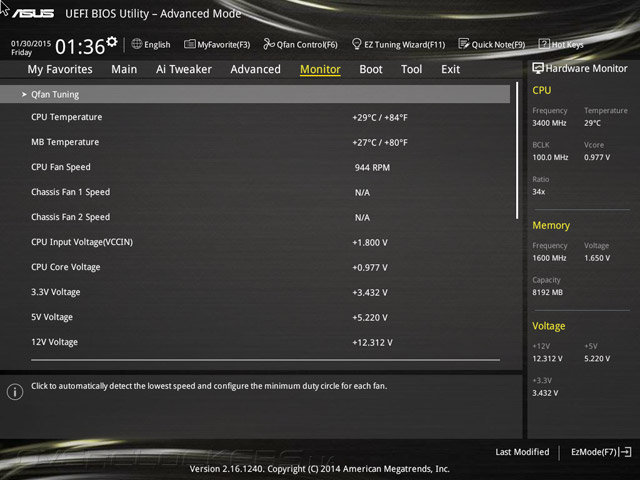The width and height of the screenshot is (640, 480).
Task: Click the MyFavorite folder icon
Action: pos(189,44)
